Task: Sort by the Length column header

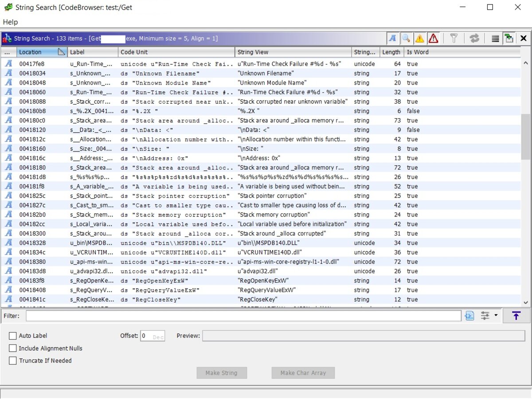Action: click(x=391, y=52)
